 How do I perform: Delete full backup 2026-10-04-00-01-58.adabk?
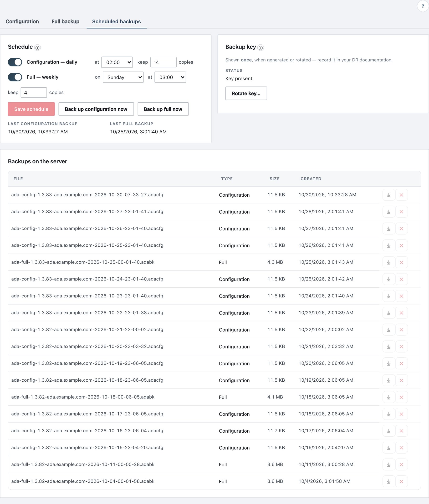(x=402, y=482)
